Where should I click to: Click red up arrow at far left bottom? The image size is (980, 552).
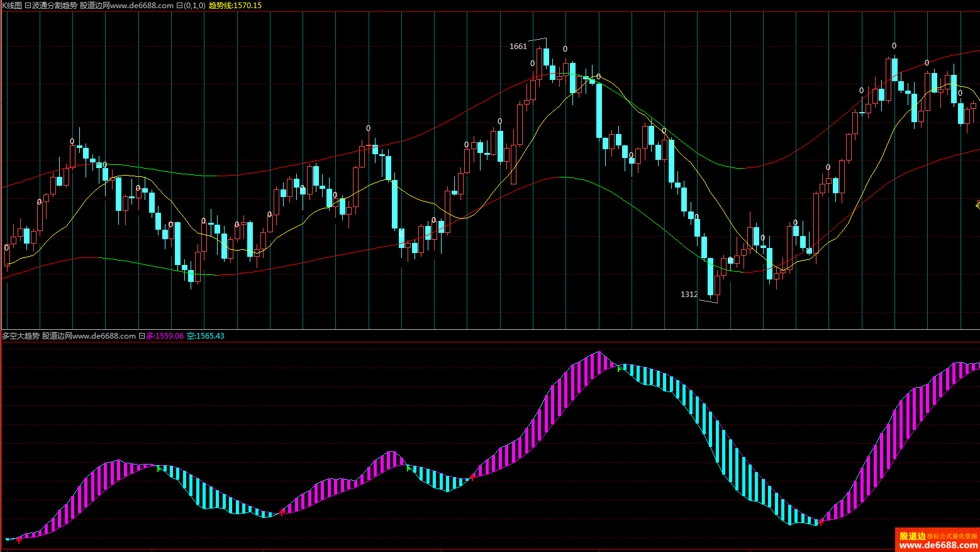pyautogui.click(x=19, y=539)
